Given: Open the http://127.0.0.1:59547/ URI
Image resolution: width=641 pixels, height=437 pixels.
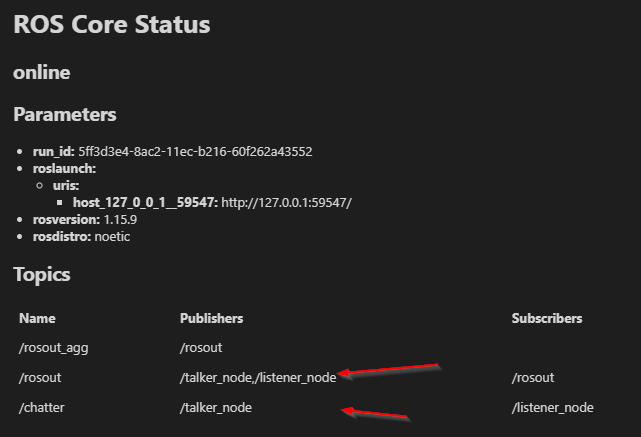Looking at the screenshot, I should click(286, 203).
